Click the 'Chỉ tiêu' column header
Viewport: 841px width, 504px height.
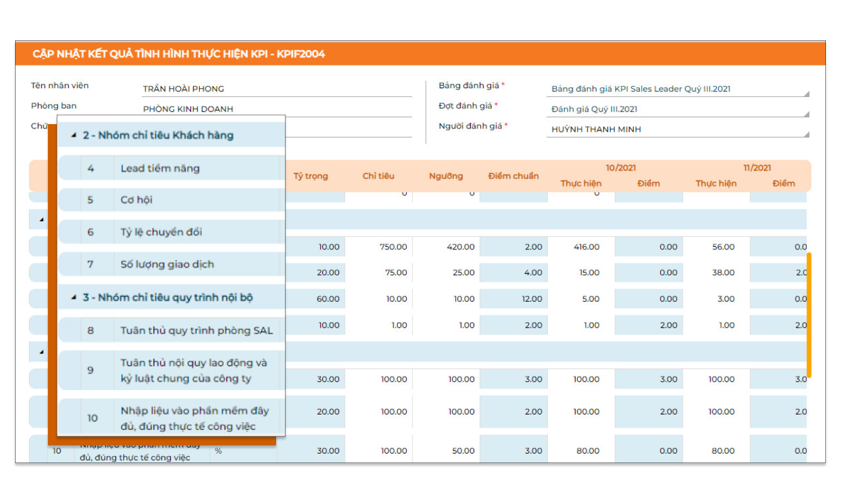click(x=378, y=176)
